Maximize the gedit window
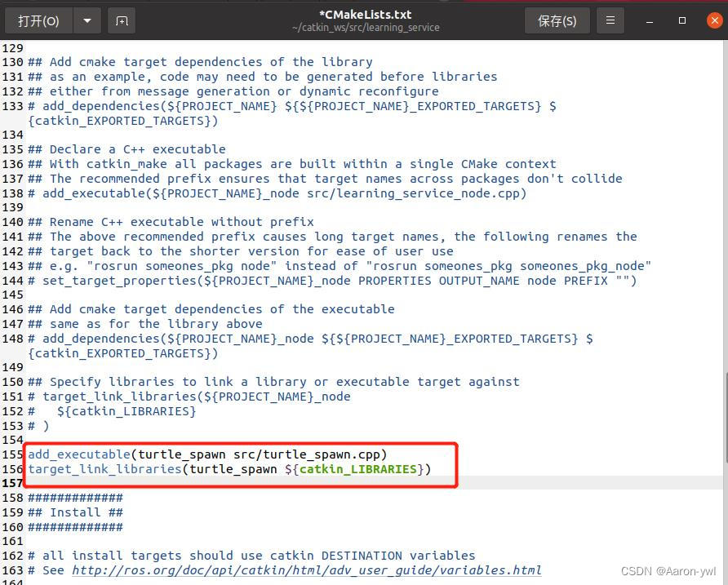The width and height of the screenshot is (728, 585). (x=682, y=20)
